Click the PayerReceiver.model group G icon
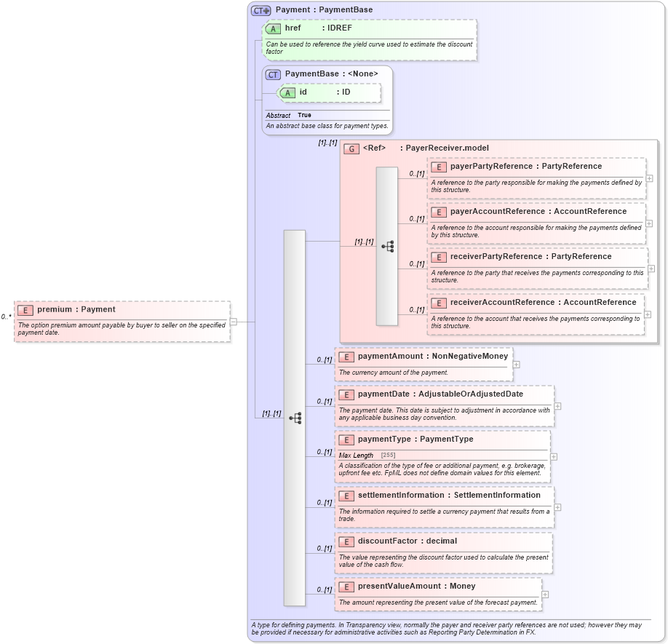Screen dimensions: 668x644 [351, 148]
